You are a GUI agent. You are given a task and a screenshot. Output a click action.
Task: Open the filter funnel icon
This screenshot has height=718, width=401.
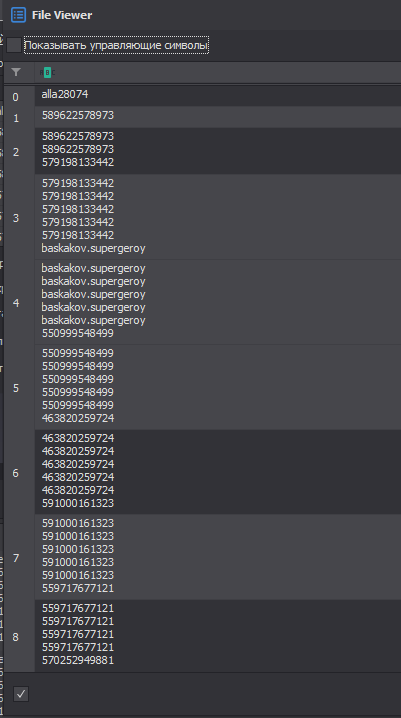[16, 72]
